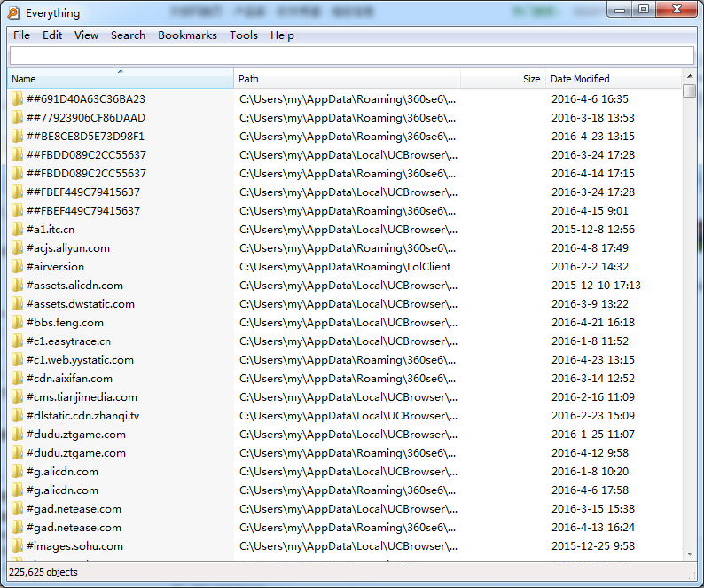This screenshot has width=704, height=588.
Task: Select folder icon of #a1.itc.cn
Action: click(17, 230)
